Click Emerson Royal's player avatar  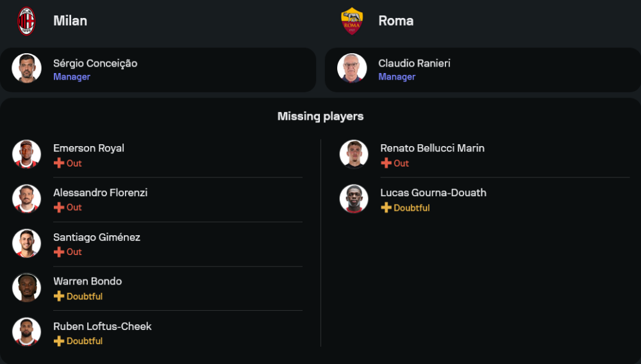[x=26, y=154]
